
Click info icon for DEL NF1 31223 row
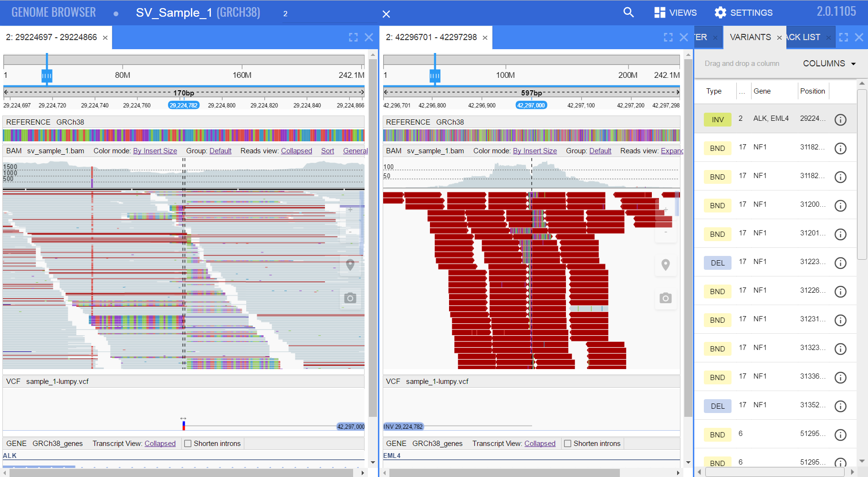840,263
